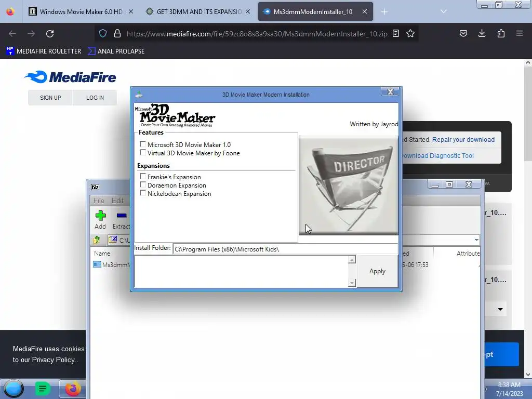
Task: Click Repair your download link
Action: (463, 139)
